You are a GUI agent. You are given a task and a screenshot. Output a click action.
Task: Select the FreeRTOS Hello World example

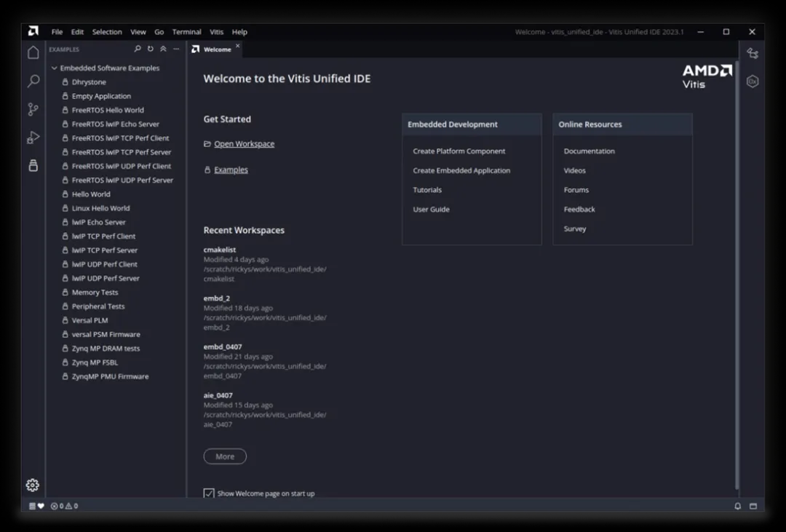[108, 110]
